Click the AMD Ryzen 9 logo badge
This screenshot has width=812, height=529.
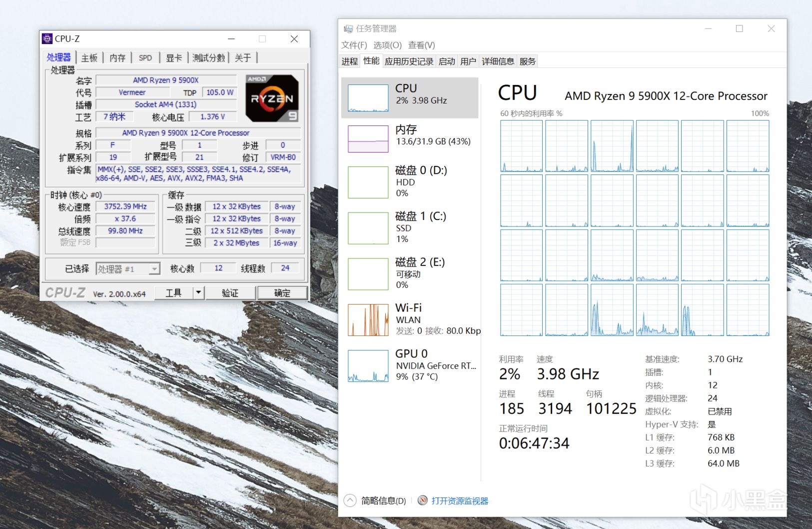click(272, 98)
